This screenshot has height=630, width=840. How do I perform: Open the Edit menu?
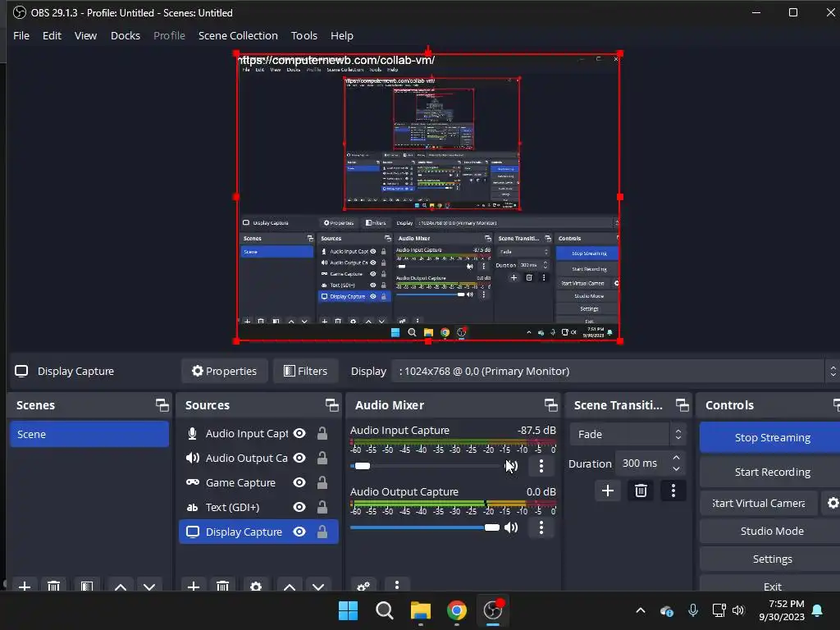click(x=52, y=36)
